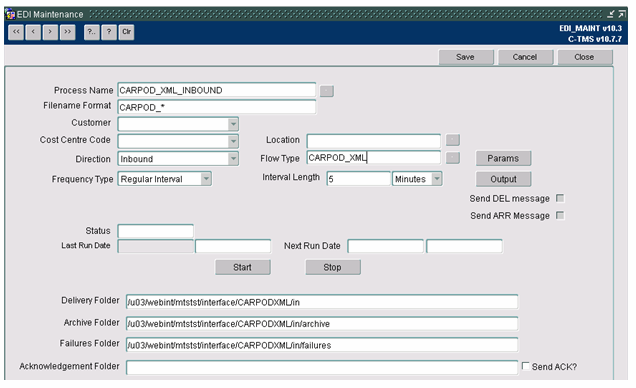The image size is (636, 388).
Task: Go to previous record with < button
Action: [33, 32]
